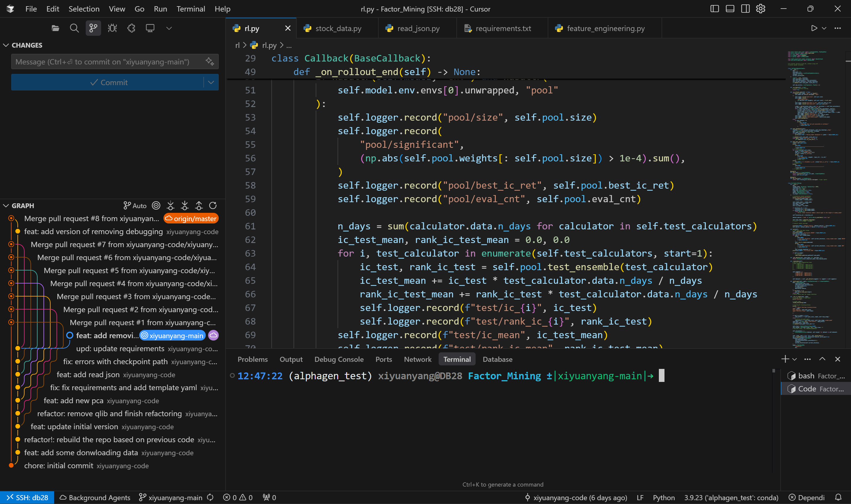Run the Python file play icon

pos(814,28)
